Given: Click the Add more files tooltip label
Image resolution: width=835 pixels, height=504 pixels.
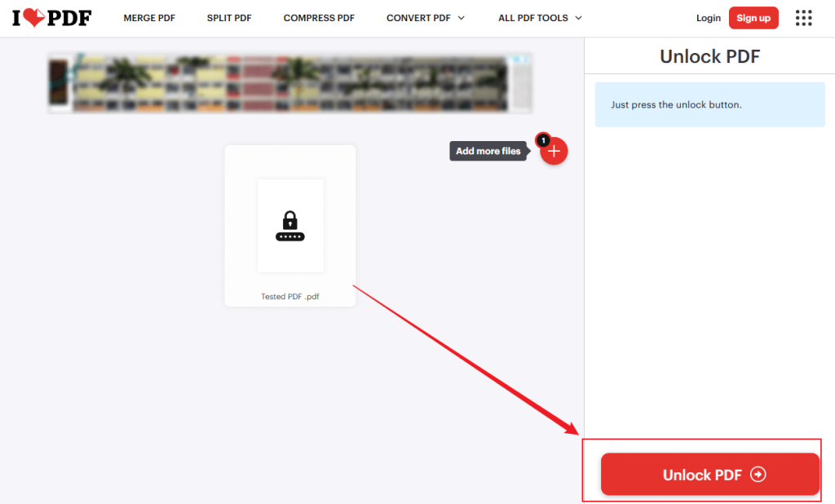Looking at the screenshot, I should point(488,151).
